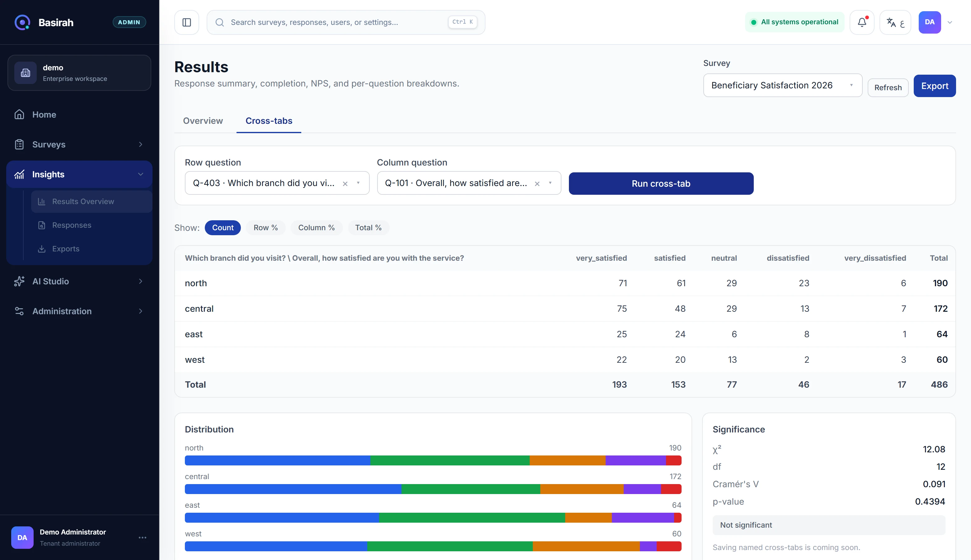The image size is (971, 560).
Task: Open Exports in sidebar
Action: coord(91,249)
